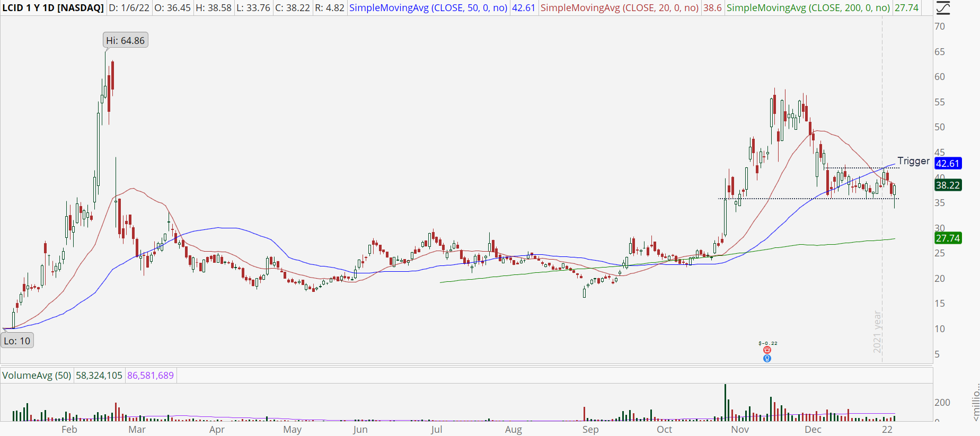
Task: Click the C: 38.22 close value
Action: 292,8
